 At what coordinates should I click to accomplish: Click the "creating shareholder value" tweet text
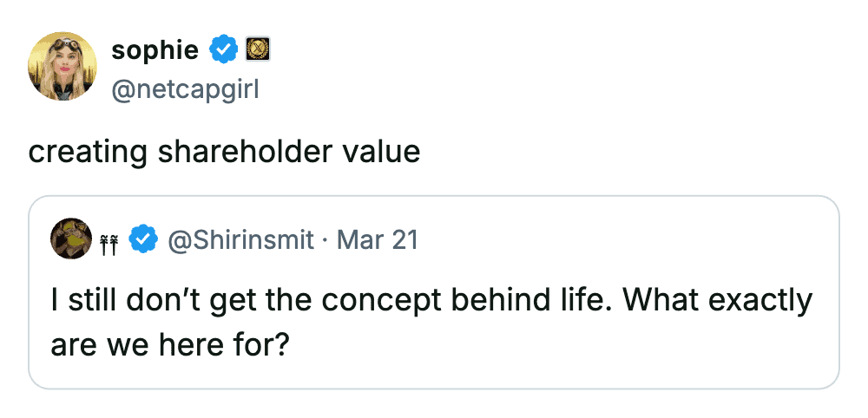[x=224, y=152]
